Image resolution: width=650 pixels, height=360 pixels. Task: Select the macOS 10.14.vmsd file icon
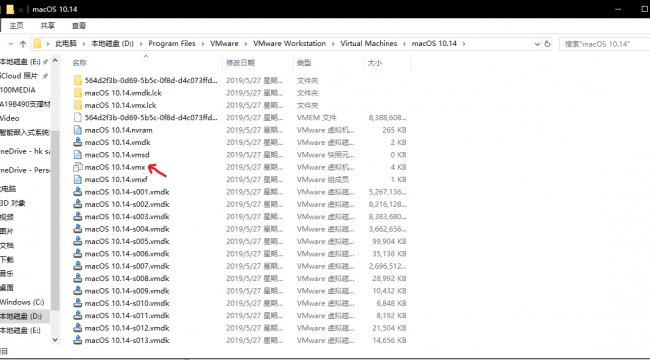78,155
